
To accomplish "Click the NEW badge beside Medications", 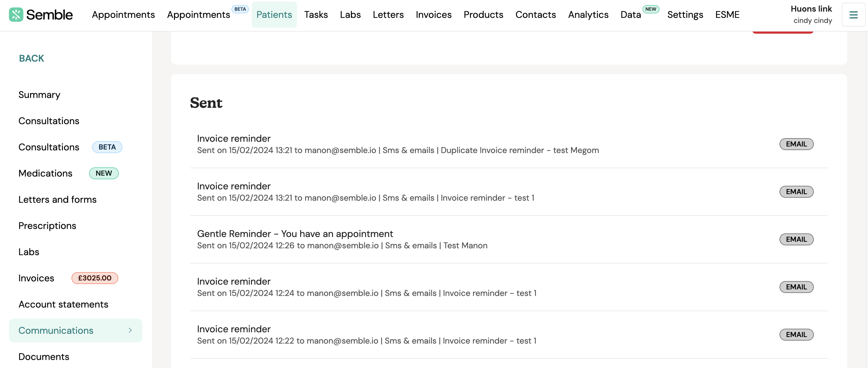I will [104, 173].
